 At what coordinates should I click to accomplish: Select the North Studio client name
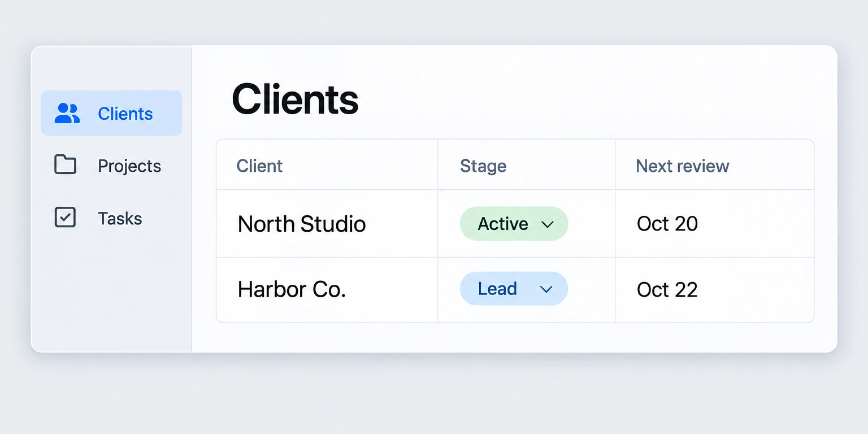302,224
